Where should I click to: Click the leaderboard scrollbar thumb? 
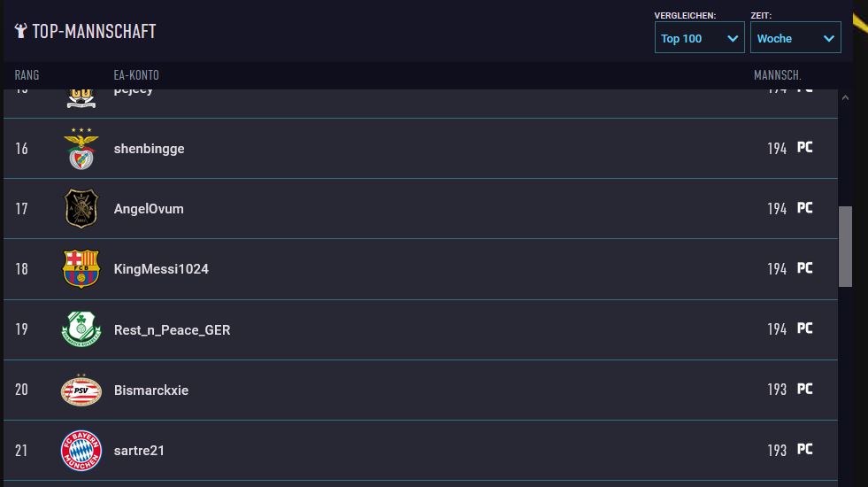845,246
